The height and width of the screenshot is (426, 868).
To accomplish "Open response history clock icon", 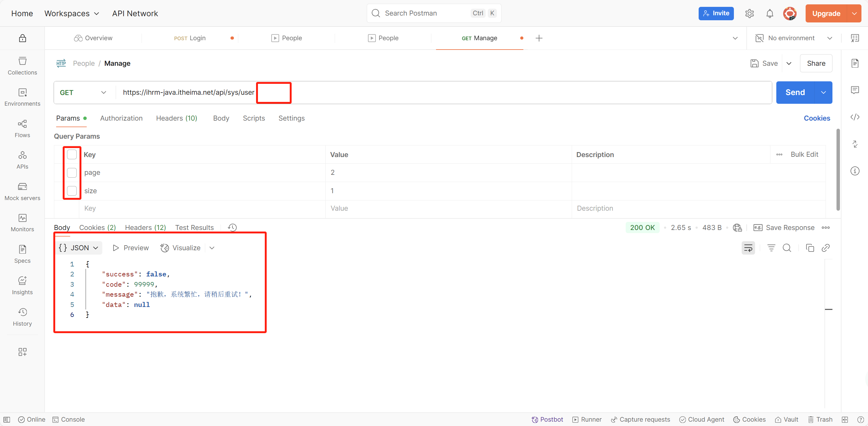I will 232,228.
